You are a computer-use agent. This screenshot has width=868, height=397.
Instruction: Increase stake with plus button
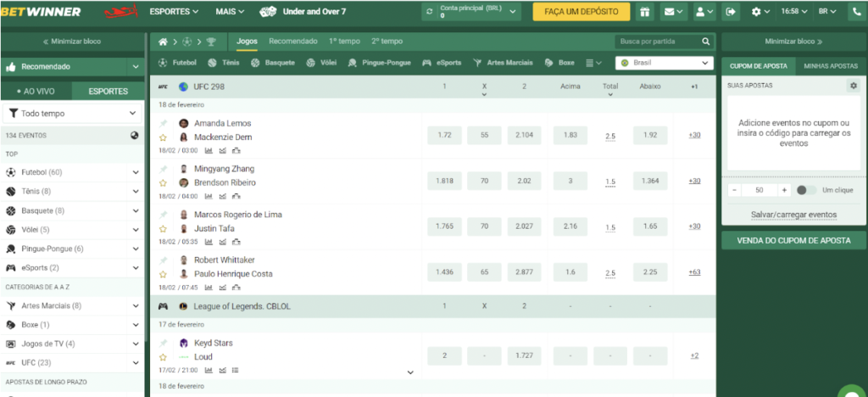[784, 190]
